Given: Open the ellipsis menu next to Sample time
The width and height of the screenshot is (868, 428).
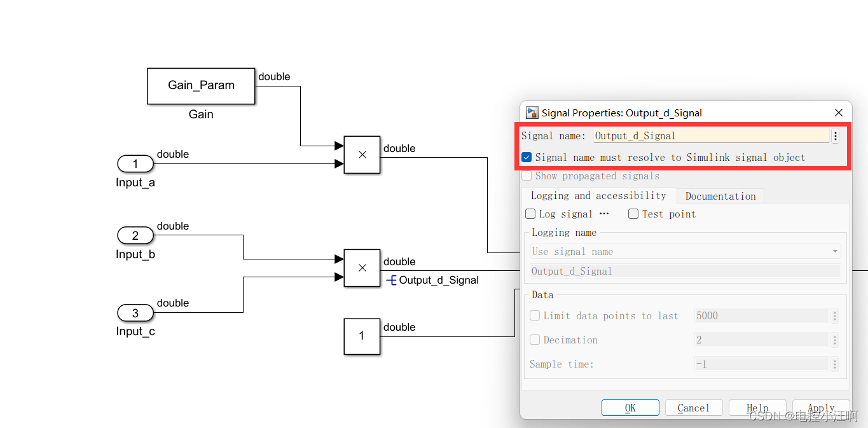Looking at the screenshot, I should pos(834,364).
